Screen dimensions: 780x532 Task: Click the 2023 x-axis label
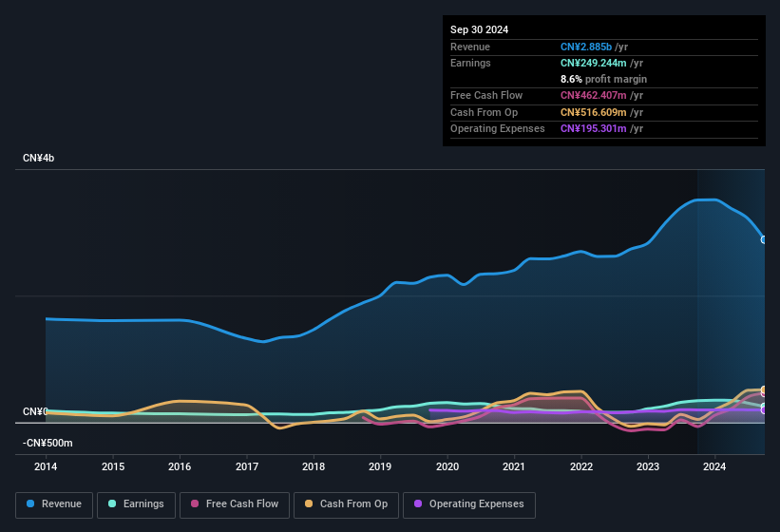tap(648, 466)
